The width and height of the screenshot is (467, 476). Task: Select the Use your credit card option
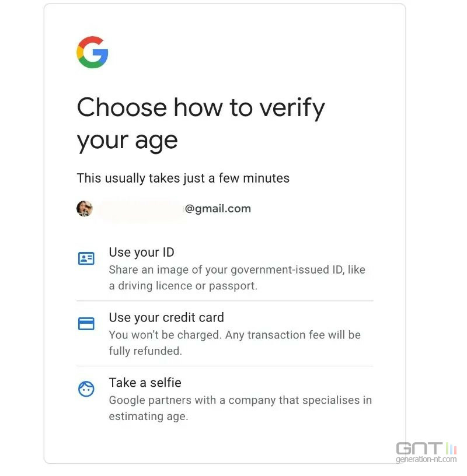[166, 318]
